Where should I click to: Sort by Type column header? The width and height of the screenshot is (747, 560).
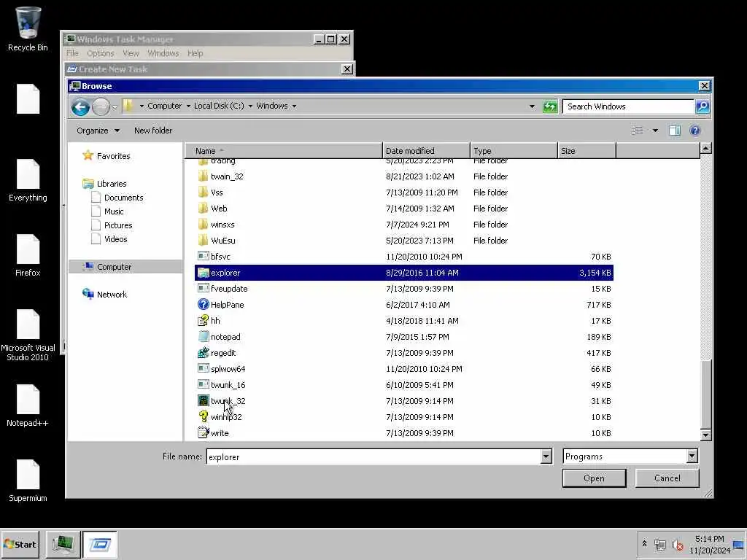(514, 150)
